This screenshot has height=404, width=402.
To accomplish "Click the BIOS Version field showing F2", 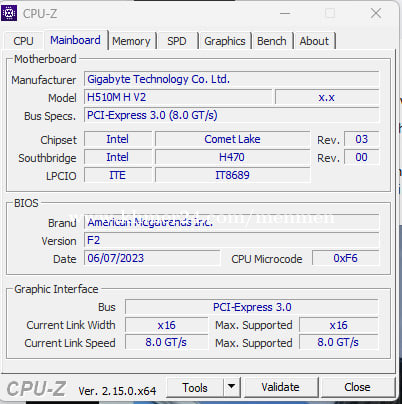I will pos(231,240).
